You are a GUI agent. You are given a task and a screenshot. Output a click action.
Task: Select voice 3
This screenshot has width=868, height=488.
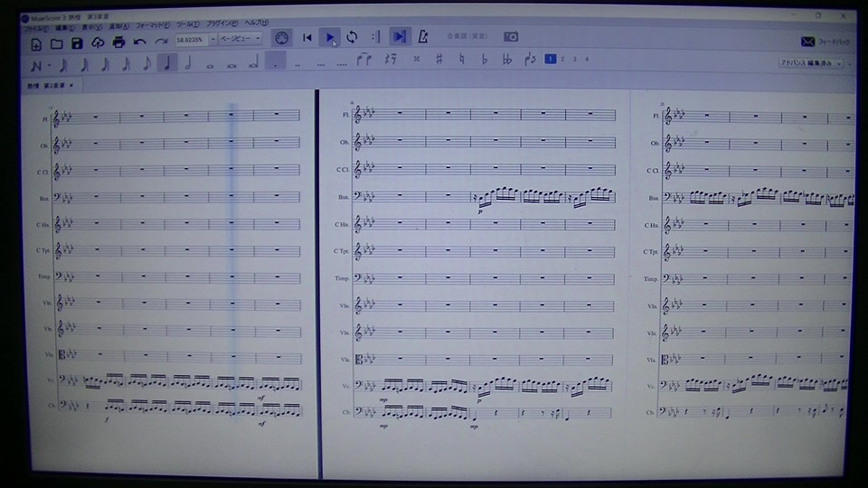(575, 59)
